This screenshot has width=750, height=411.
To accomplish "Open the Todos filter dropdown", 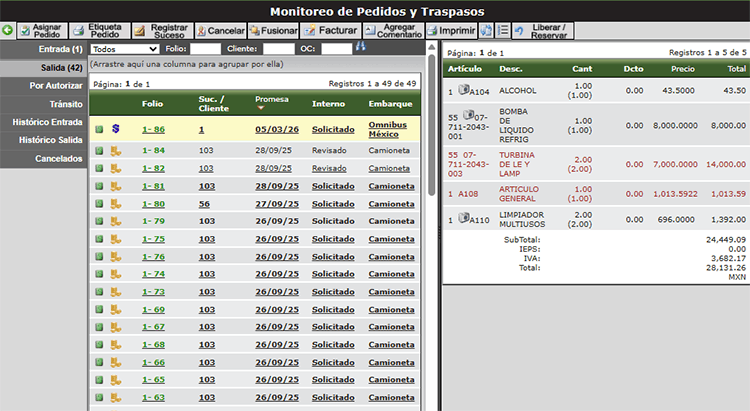I will click(x=124, y=49).
